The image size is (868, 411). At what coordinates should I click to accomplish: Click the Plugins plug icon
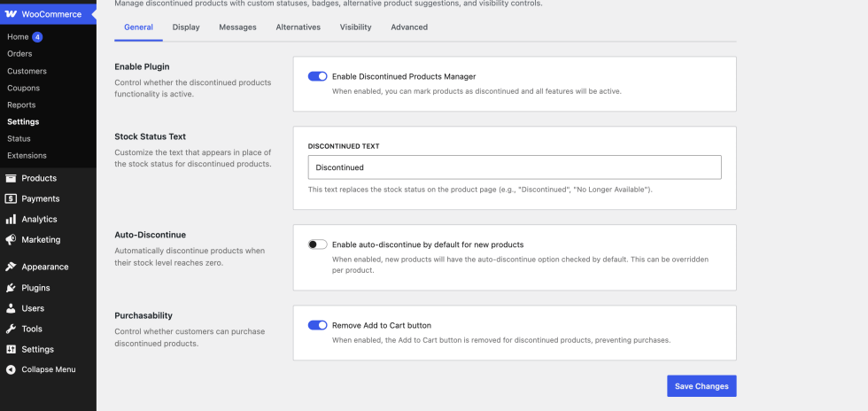(11, 288)
